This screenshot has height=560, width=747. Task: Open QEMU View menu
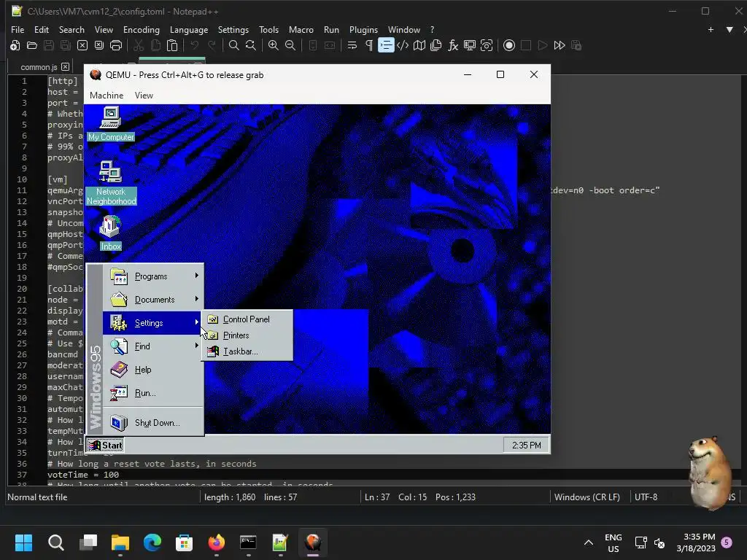[x=144, y=96]
